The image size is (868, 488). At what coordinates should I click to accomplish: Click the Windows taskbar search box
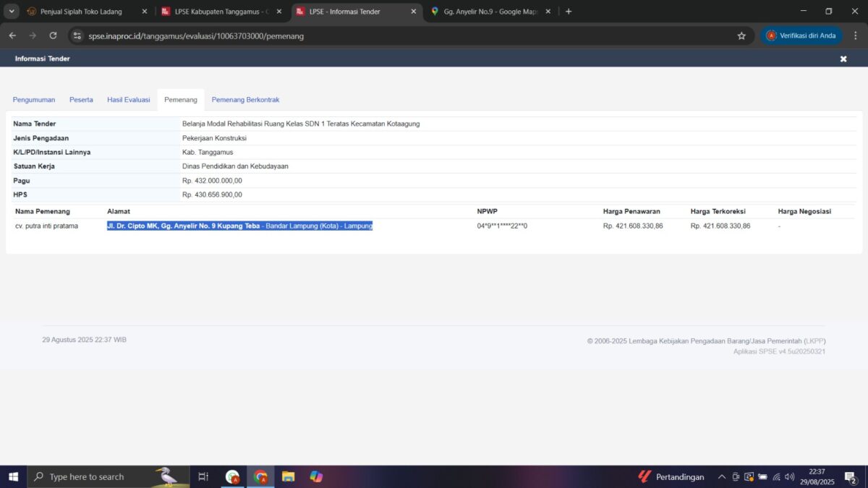(108, 476)
